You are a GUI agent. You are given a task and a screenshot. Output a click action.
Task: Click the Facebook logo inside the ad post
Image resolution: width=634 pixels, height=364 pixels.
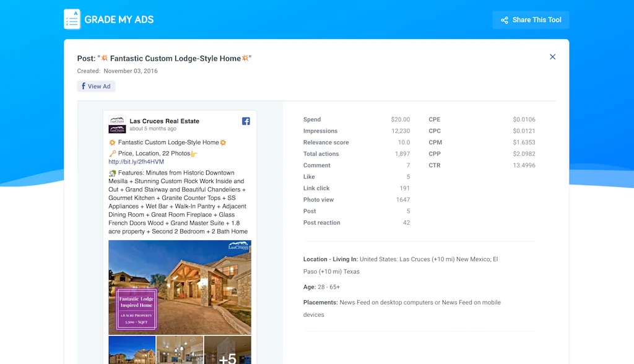246,121
